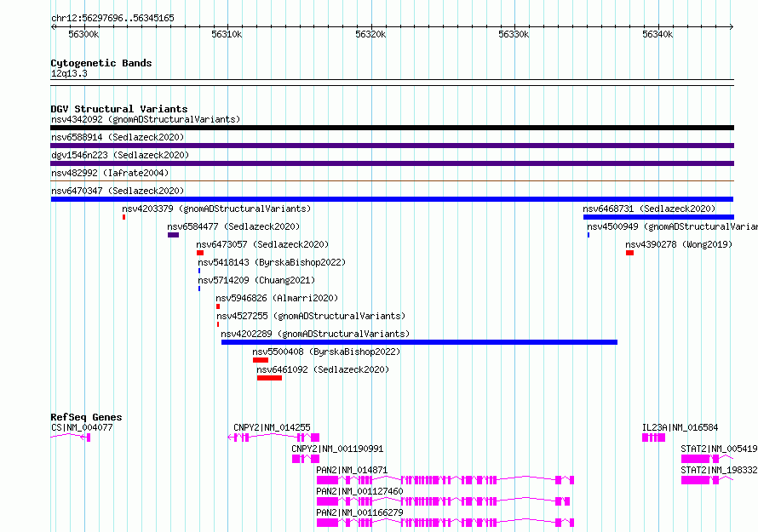Click the nsv4342092 black variant bar

(392, 128)
